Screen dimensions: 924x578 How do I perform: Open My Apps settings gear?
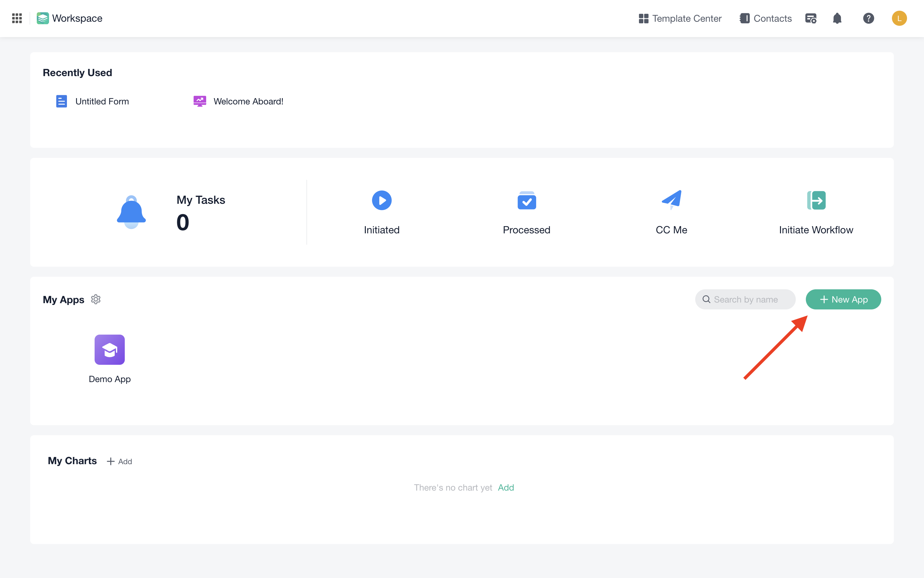click(x=96, y=299)
